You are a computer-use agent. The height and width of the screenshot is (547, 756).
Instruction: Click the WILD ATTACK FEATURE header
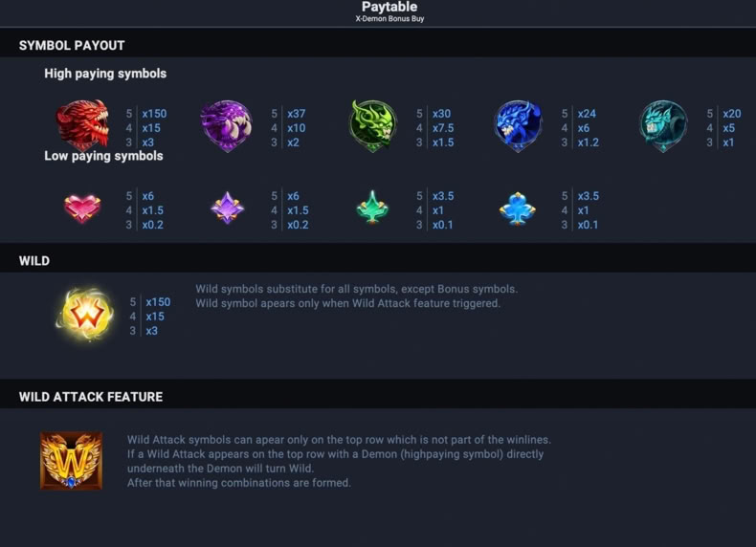[x=91, y=397]
